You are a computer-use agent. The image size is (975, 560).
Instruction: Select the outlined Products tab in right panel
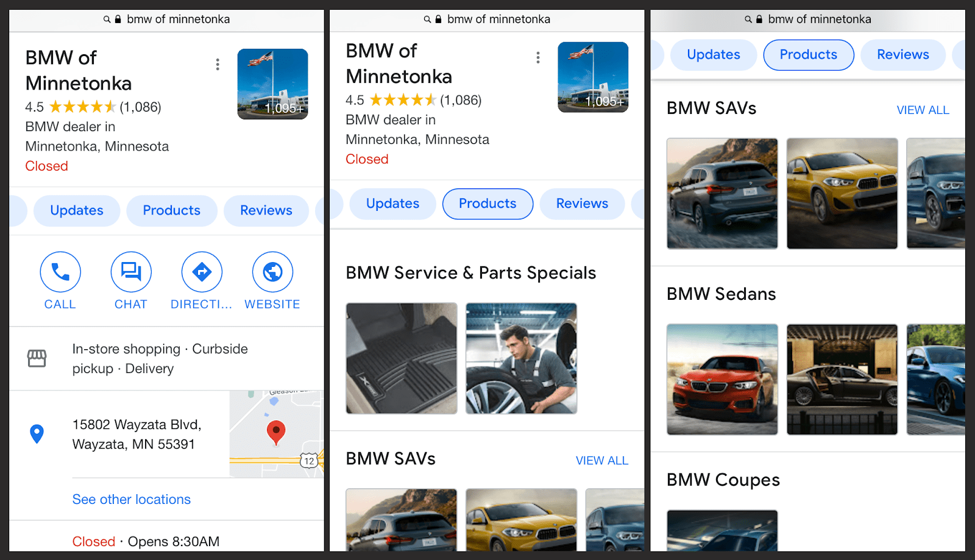[809, 55]
